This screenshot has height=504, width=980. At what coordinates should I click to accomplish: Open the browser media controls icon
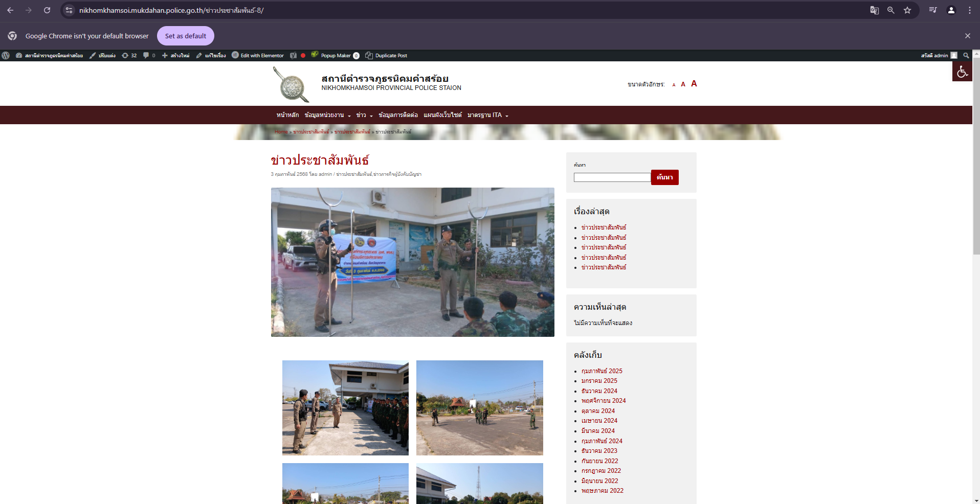[932, 10]
